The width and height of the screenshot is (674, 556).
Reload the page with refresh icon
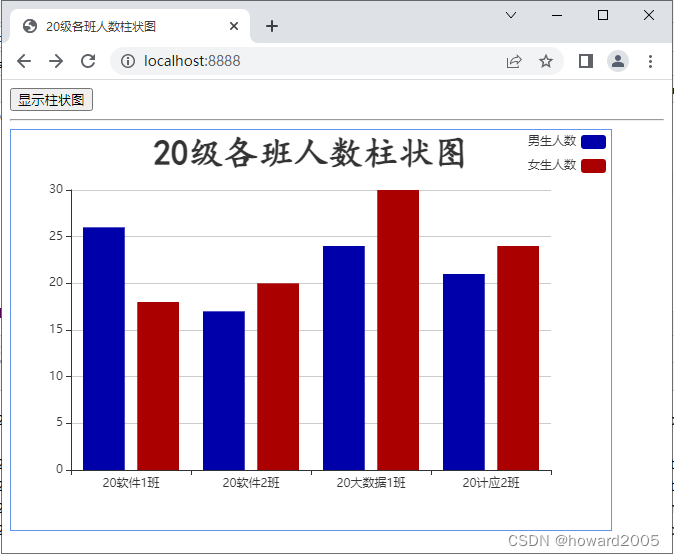tap(88, 61)
